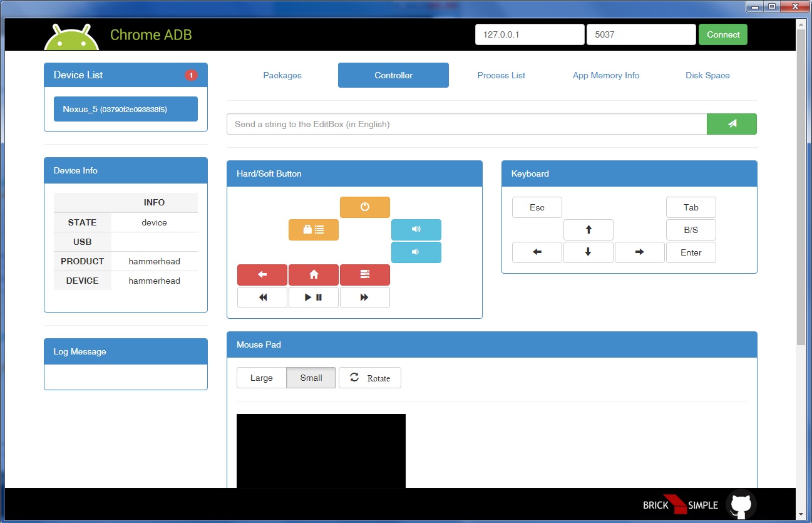This screenshot has height=523, width=812.
Task: Switch to the Packages tab
Action: pos(282,75)
